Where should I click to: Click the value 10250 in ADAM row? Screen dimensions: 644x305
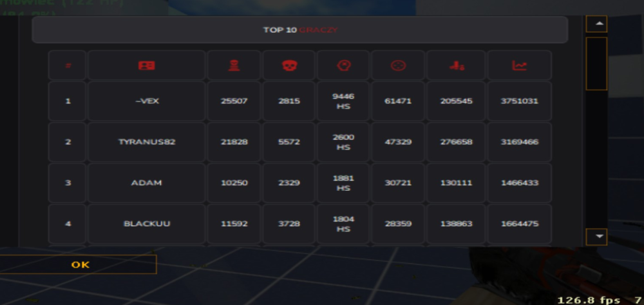[234, 182]
